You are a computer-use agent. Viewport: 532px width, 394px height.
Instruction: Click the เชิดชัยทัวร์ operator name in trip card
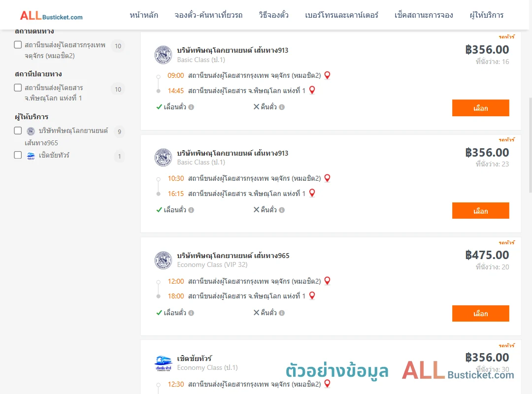click(x=195, y=359)
